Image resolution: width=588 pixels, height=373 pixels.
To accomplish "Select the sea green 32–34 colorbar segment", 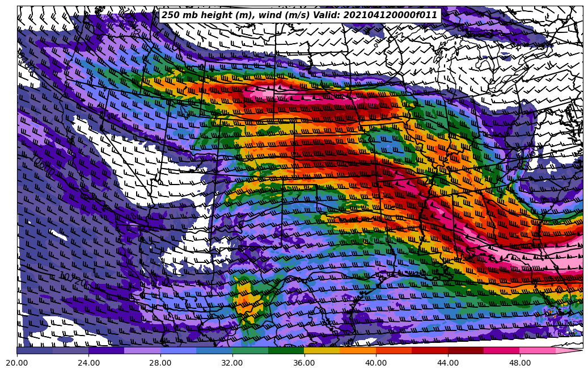I will tap(250, 350).
